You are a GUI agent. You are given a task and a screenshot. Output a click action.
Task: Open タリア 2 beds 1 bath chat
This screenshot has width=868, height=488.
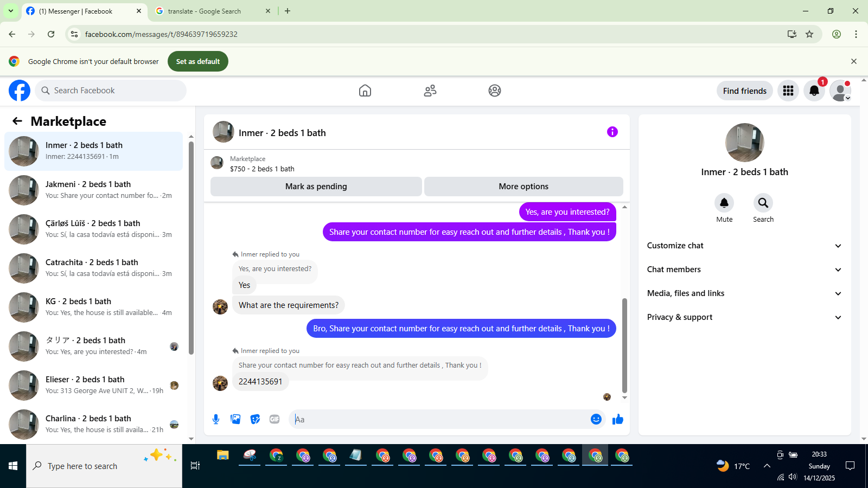[93, 346]
